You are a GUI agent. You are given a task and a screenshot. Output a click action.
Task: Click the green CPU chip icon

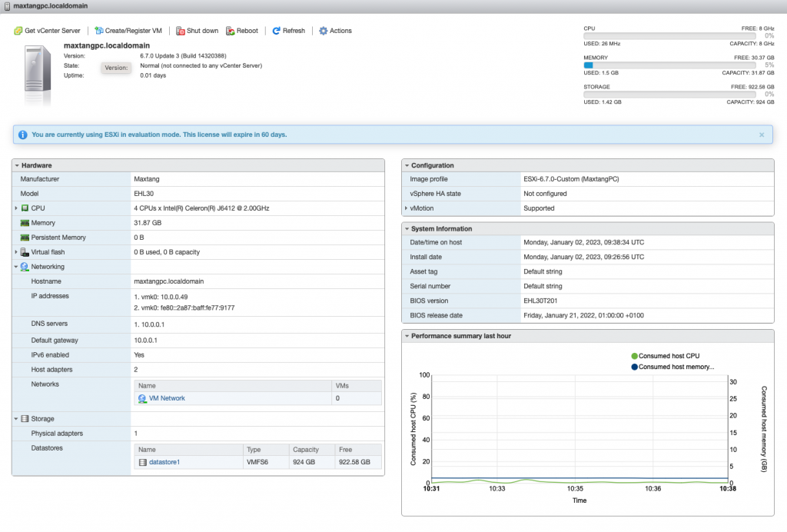pos(25,208)
